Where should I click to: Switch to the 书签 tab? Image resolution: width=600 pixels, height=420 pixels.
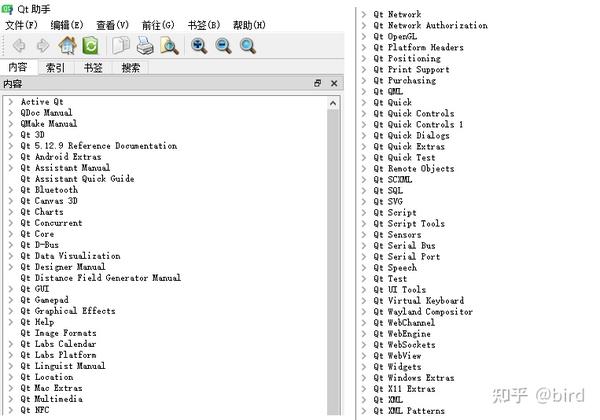[x=93, y=68]
